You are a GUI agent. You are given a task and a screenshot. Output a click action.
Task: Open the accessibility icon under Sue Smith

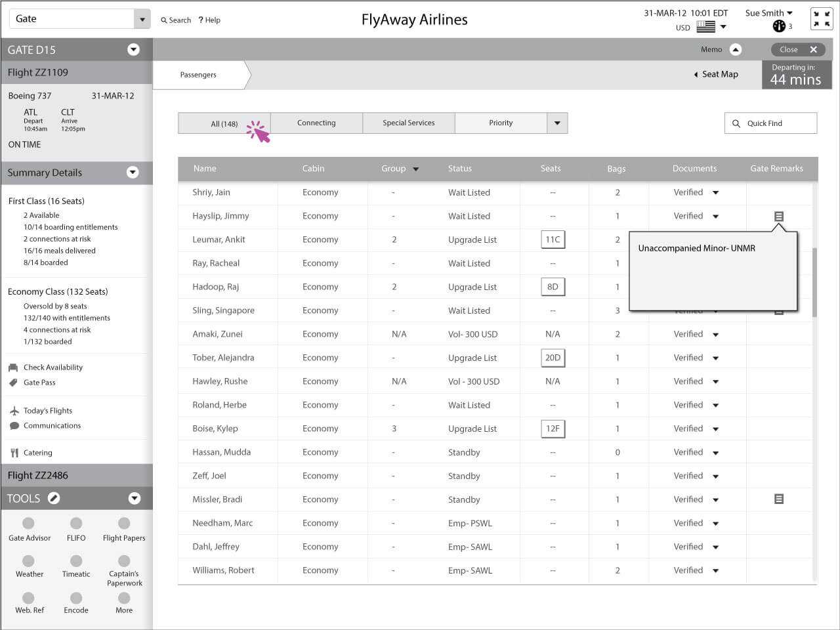(779, 26)
